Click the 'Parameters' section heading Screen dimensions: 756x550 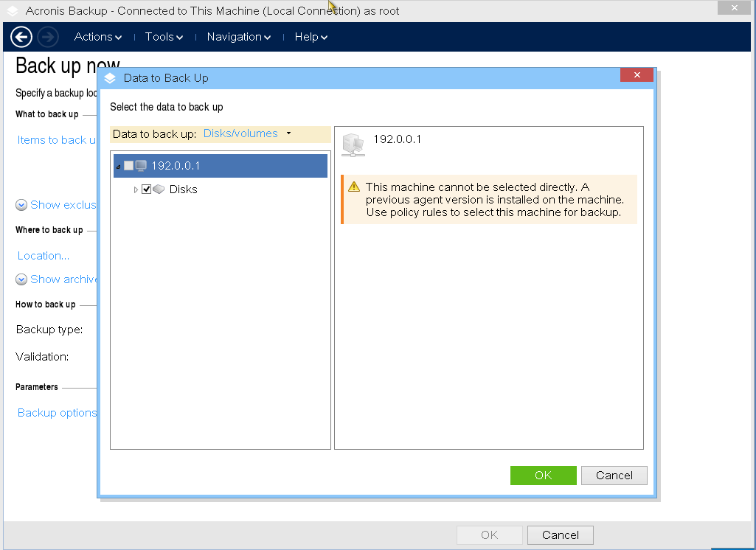tap(37, 387)
